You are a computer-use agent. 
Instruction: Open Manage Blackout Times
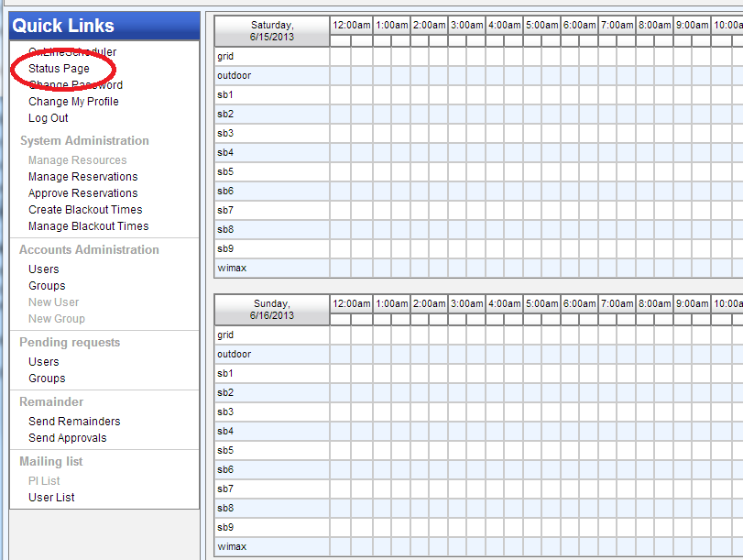89,226
